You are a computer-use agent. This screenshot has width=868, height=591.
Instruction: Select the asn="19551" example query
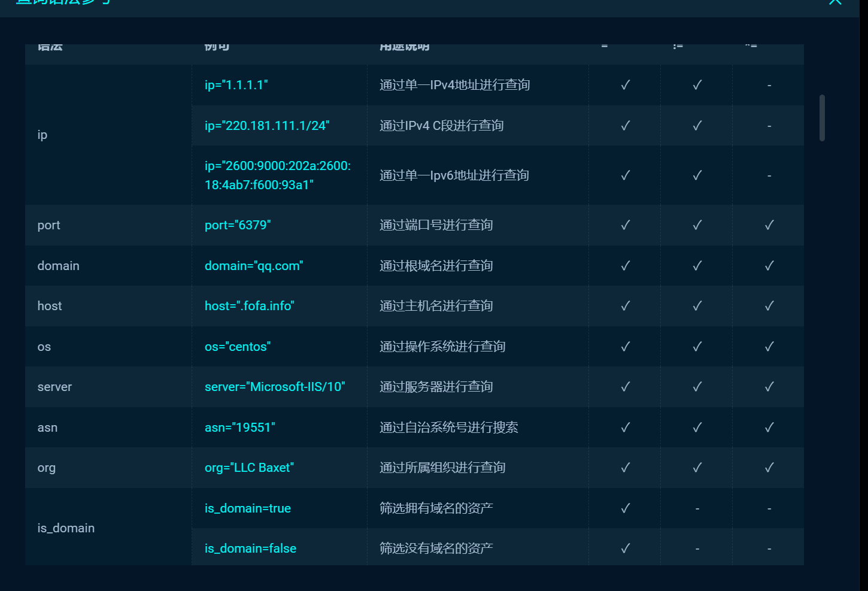pyautogui.click(x=239, y=428)
